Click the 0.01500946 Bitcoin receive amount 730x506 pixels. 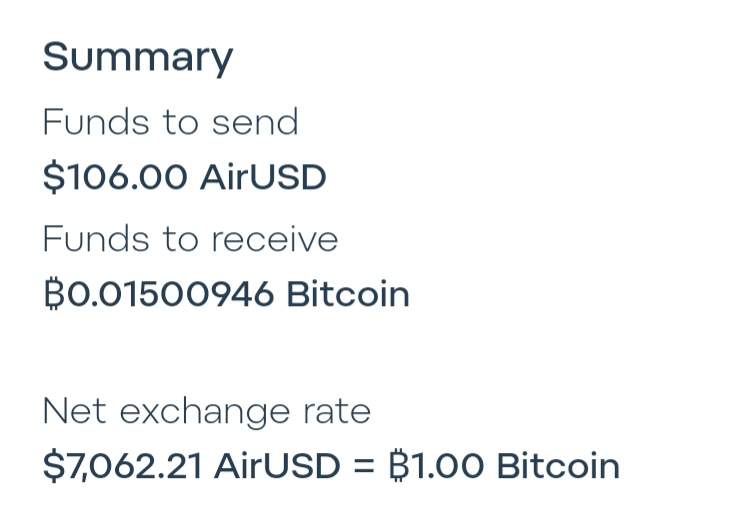(226, 295)
